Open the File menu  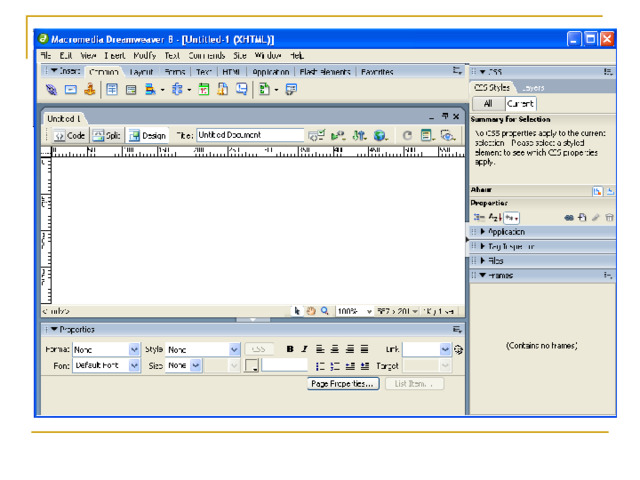point(46,56)
